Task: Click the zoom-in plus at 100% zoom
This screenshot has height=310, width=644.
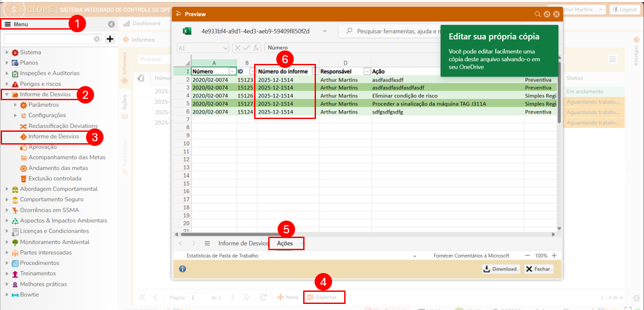Action: click(554, 256)
